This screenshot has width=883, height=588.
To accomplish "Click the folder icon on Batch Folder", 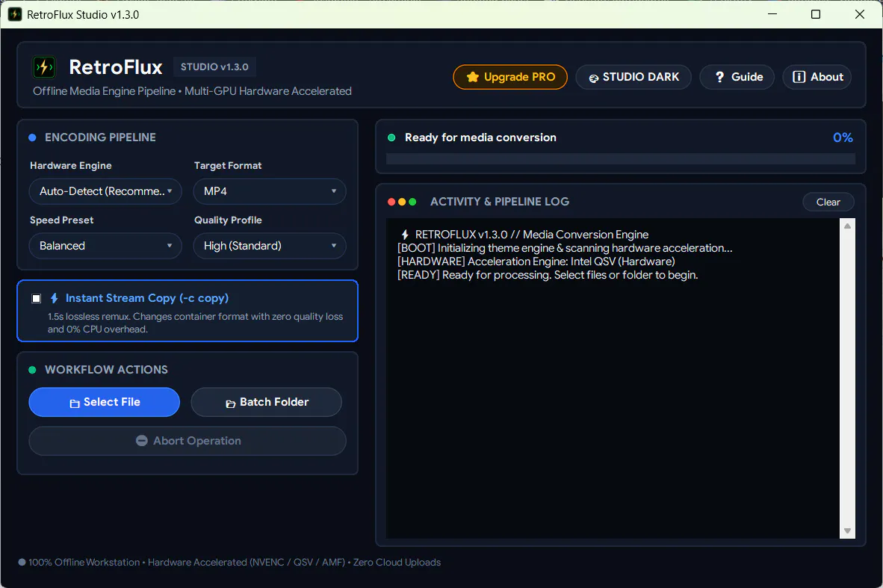I will click(x=230, y=403).
